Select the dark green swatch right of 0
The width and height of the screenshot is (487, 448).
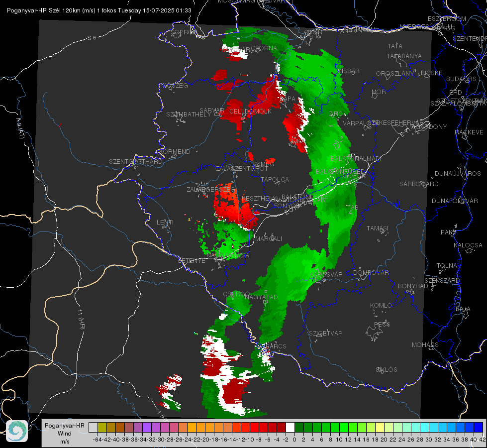[x=299, y=427]
